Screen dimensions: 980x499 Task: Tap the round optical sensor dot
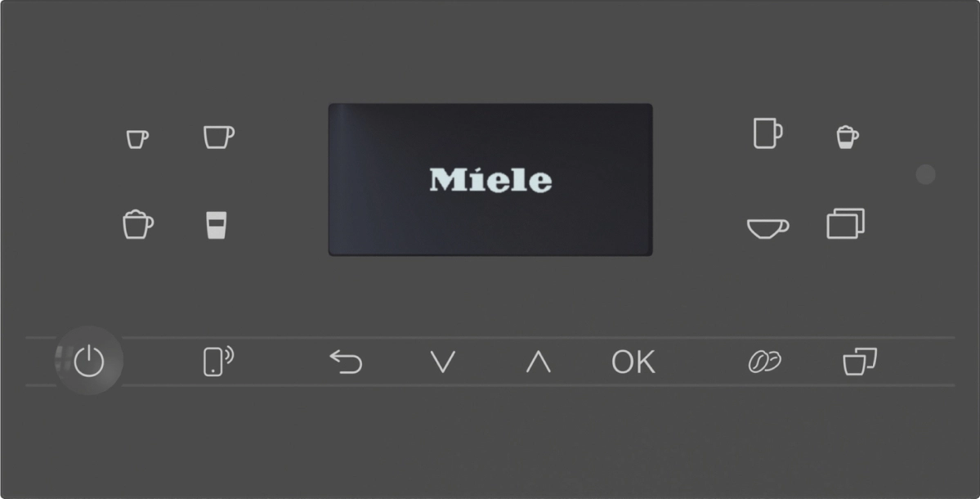point(925,174)
